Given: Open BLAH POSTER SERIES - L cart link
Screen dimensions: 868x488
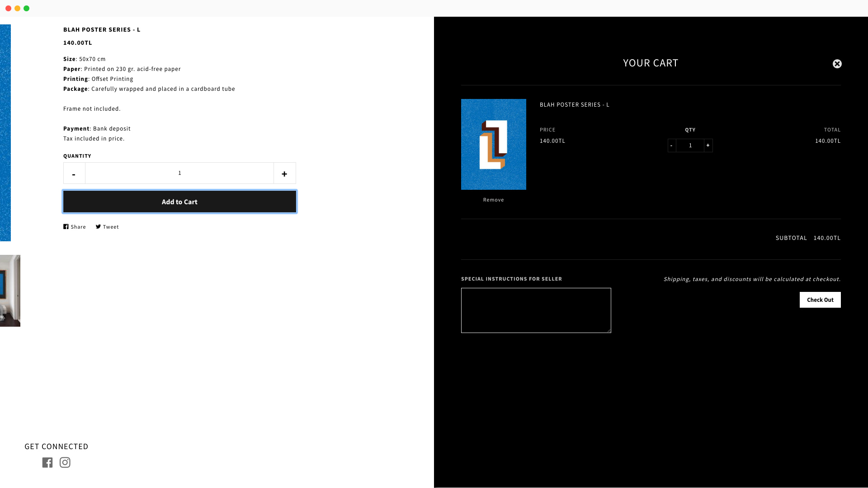Looking at the screenshot, I should tap(574, 105).
